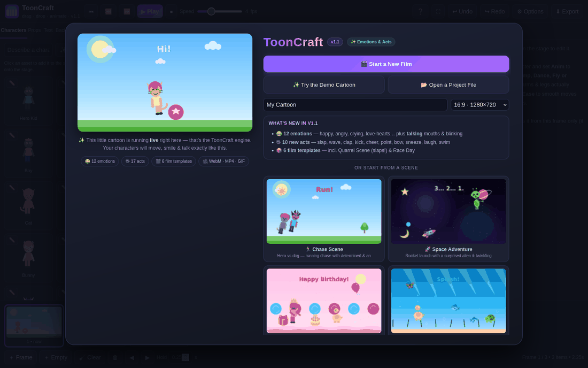Click the left arrow move-frame icon
Screen dimensions: 588x368
(131, 357)
